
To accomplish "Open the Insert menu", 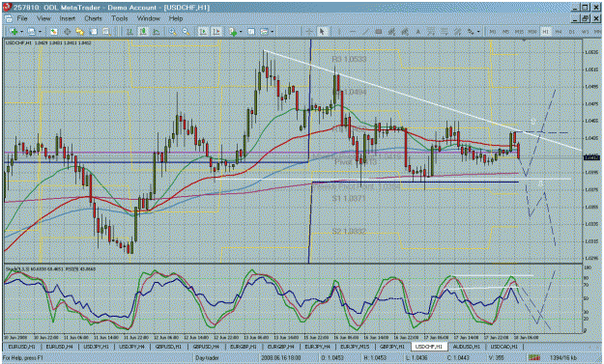I will pos(67,18).
